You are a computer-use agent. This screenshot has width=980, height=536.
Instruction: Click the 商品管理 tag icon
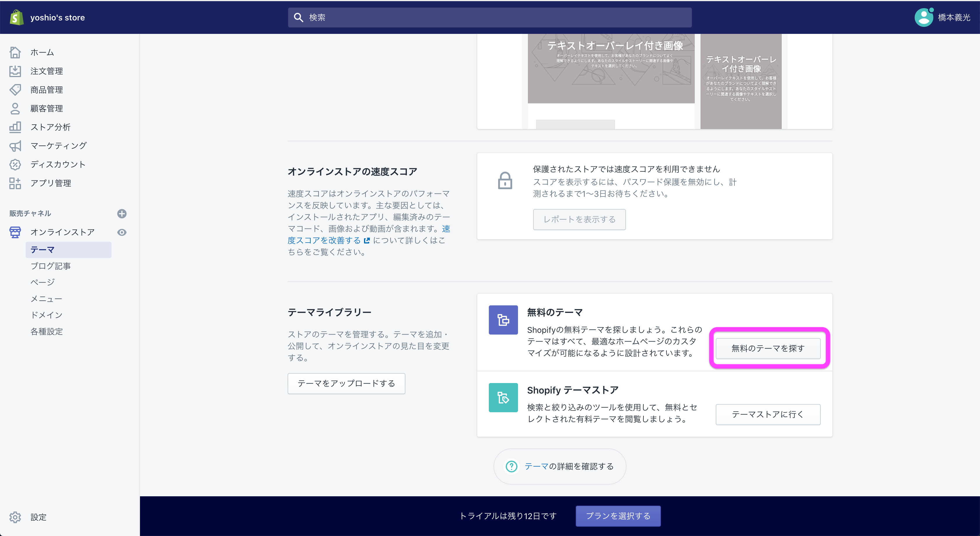pyautogui.click(x=15, y=89)
